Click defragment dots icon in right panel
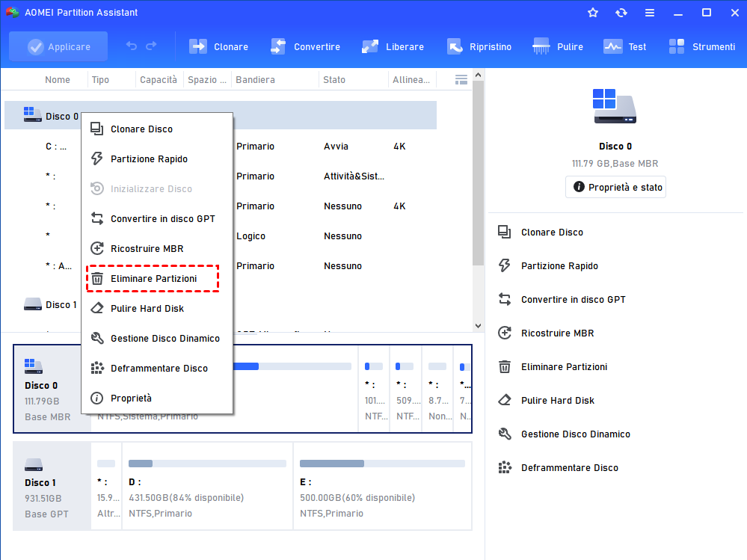The height and width of the screenshot is (560, 747). pyautogui.click(x=505, y=467)
